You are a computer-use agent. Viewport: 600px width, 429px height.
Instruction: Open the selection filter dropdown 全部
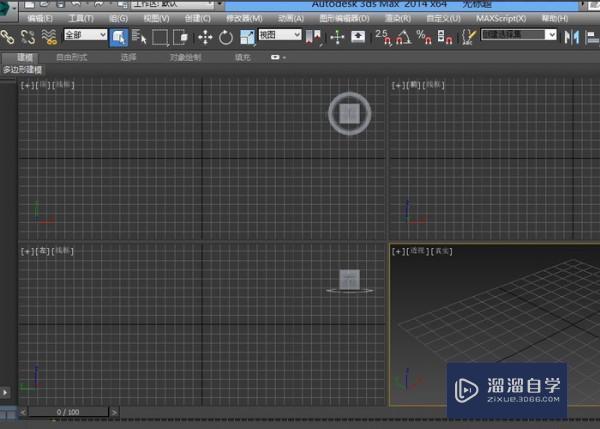(85, 36)
